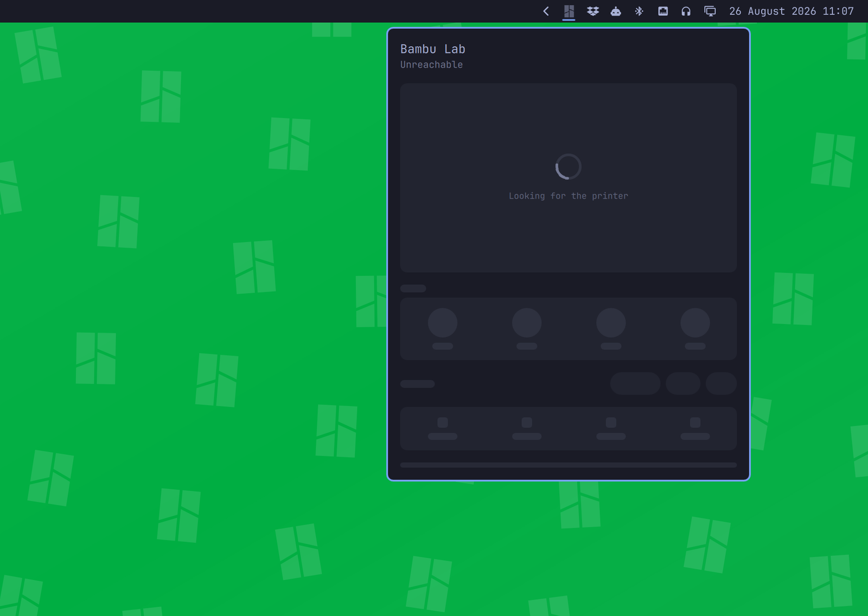Open the ethernet network tray icon
This screenshot has width=868, height=616.
point(663,11)
